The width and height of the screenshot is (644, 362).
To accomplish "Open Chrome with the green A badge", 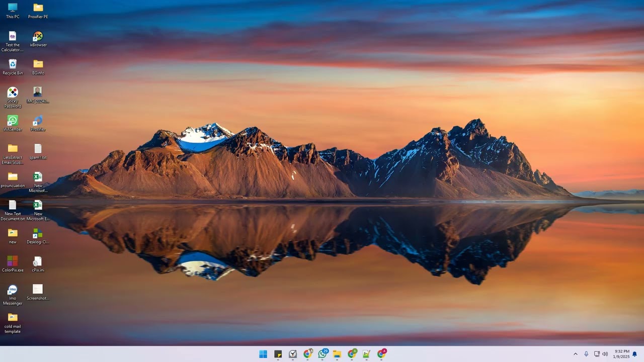I will [352, 354].
